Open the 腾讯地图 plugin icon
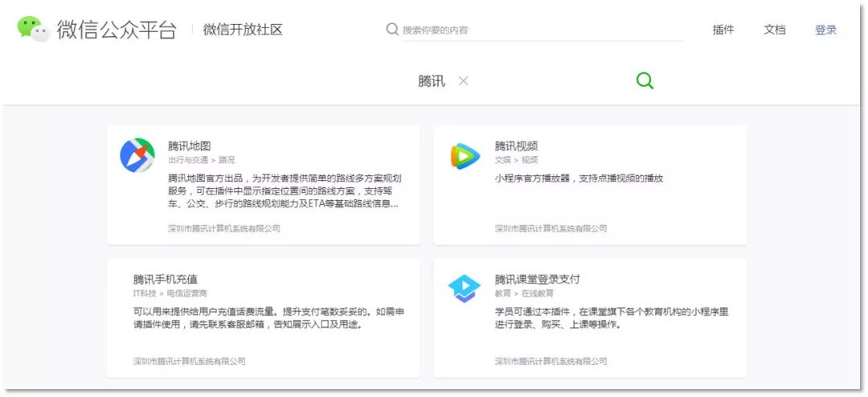Viewport: 868px width, 397px height. [x=137, y=155]
